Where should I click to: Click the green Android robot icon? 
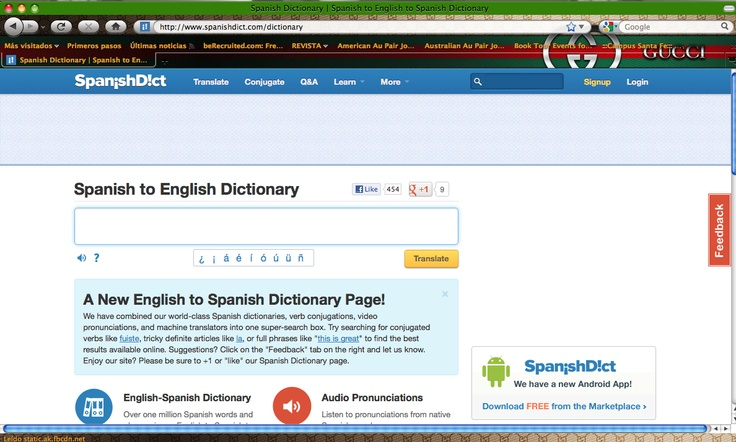pyautogui.click(x=496, y=372)
